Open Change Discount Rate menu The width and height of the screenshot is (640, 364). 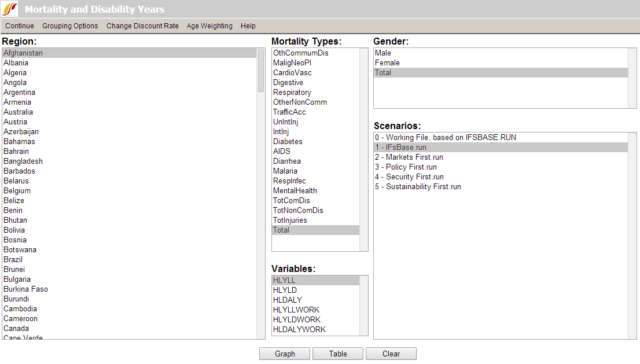click(142, 26)
